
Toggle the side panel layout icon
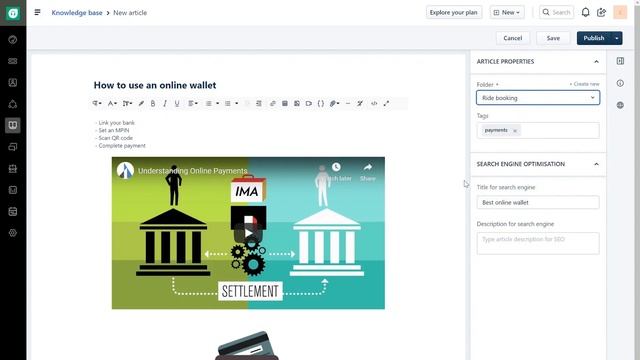tap(620, 61)
